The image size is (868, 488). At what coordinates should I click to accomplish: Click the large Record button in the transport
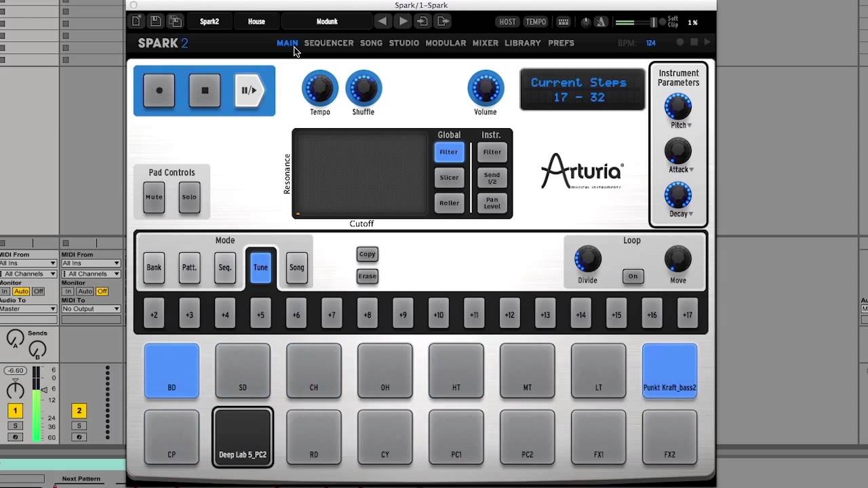[159, 91]
